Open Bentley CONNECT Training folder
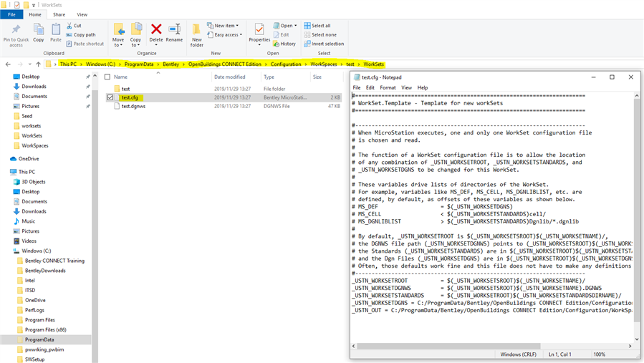 (54, 261)
